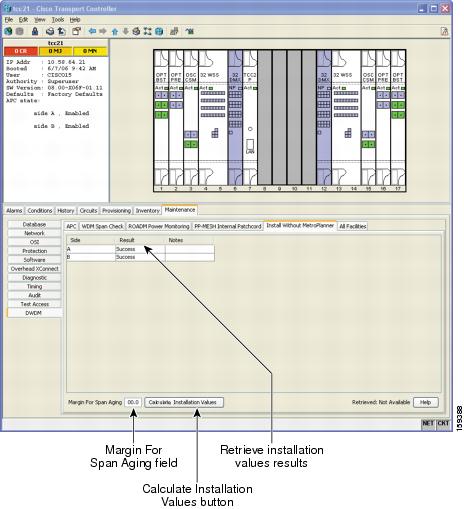Select Database in the Maintenance sidebar
Image resolution: width=464 pixels, height=509 pixels.
tap(34, 224)
